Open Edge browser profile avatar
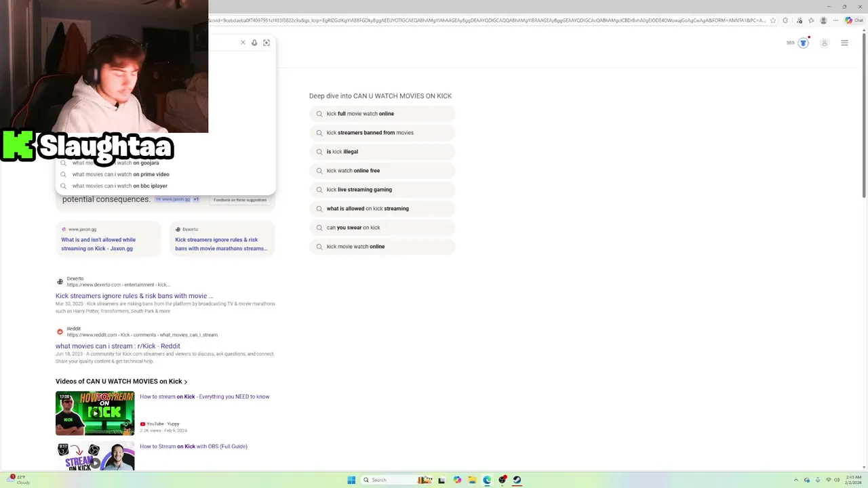The height and width of the screenshot is (488, 868). [x=824, y=20]
